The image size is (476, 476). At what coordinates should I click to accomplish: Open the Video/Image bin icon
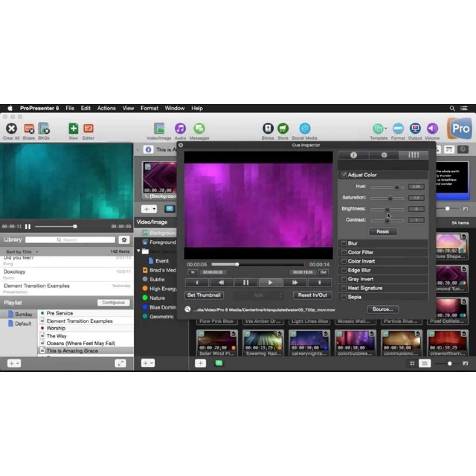click(x=159, y=129)
